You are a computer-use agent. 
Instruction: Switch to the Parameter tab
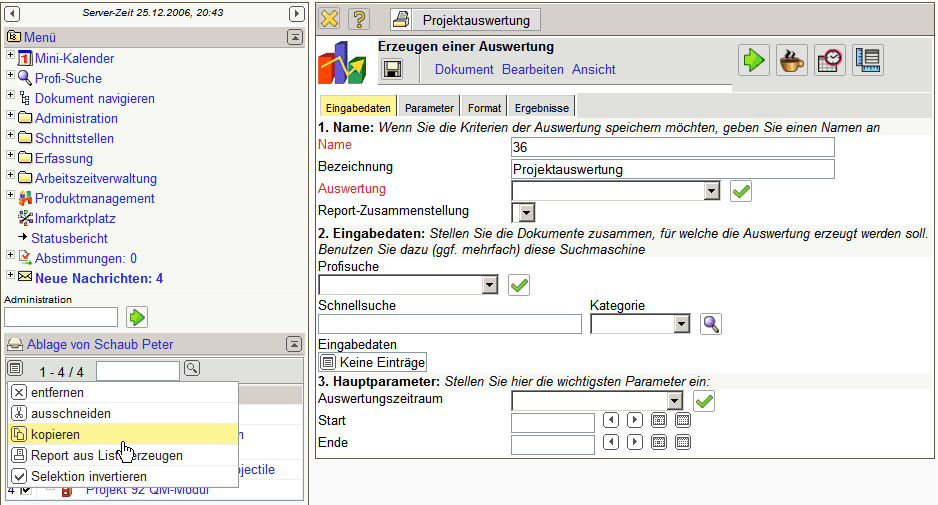point(430,108)
